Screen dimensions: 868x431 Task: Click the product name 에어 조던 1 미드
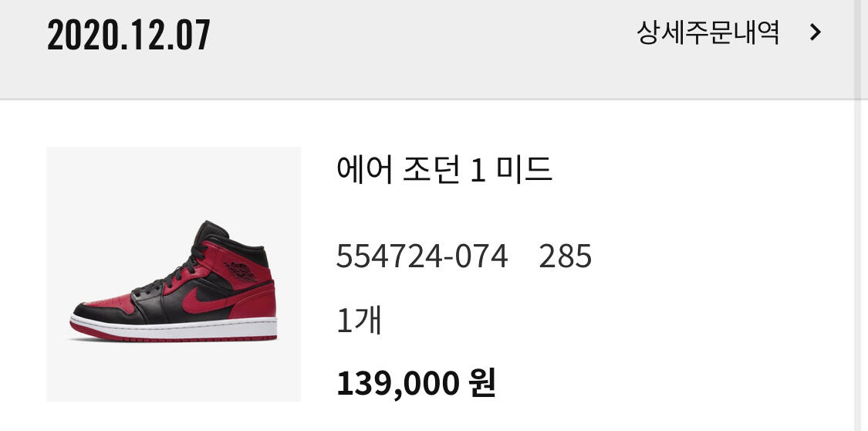coord(444,169)
